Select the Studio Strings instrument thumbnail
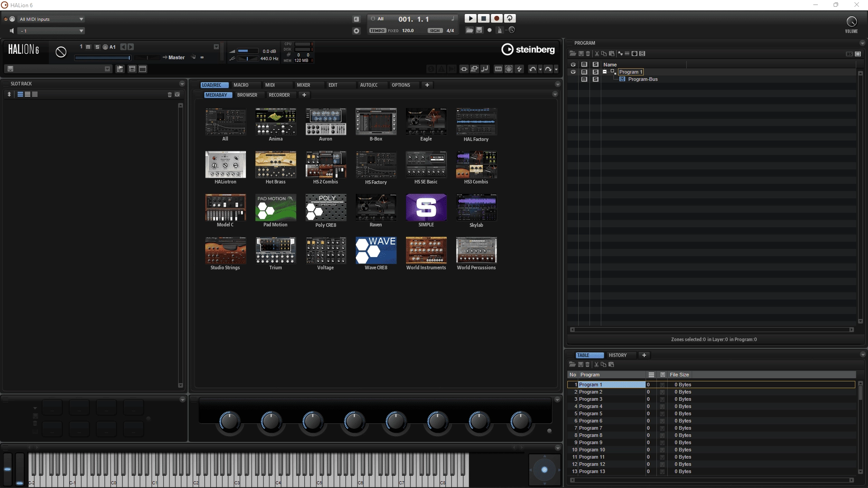Screen dimensions: 868x488 click(226, 251)
